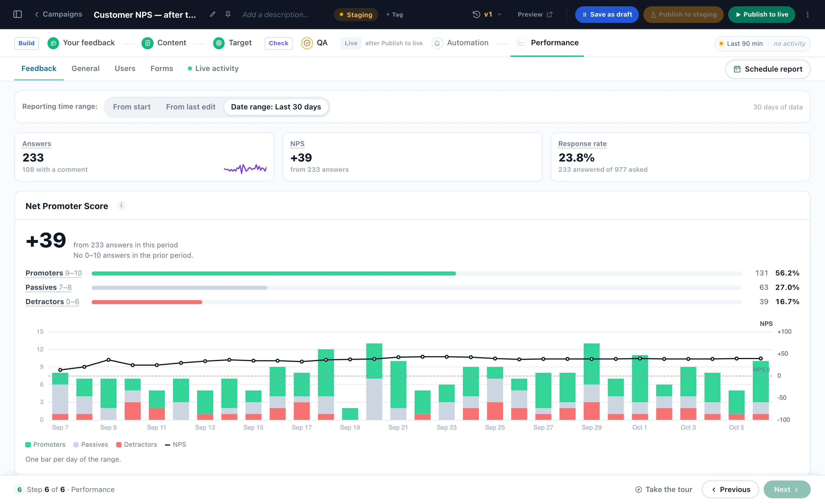Viewport: 825px width, 504px height.
Task: Toggle Promoters series in chart legend
Action: pyautogui.click(x=45, y=444)
